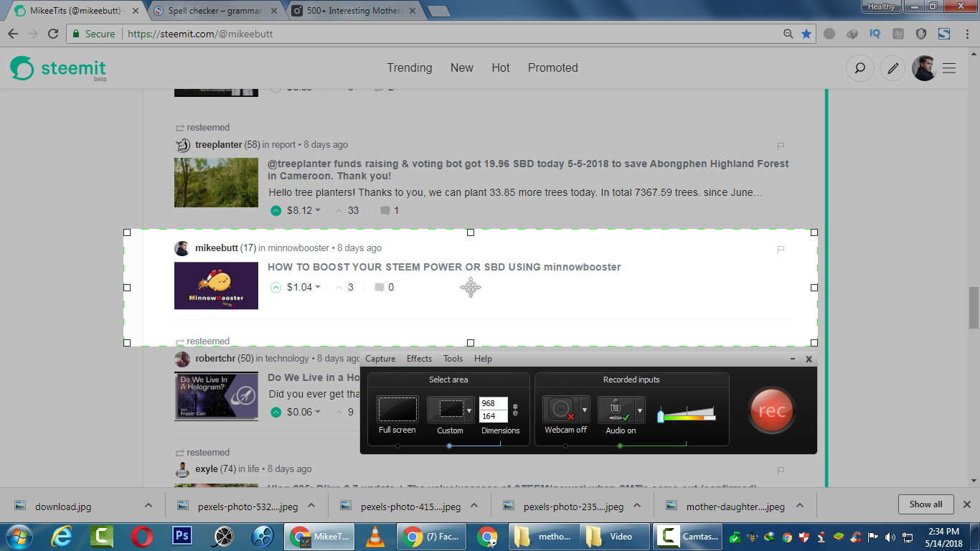Open the Custom area presets dropdown arrow

[469, 410]
